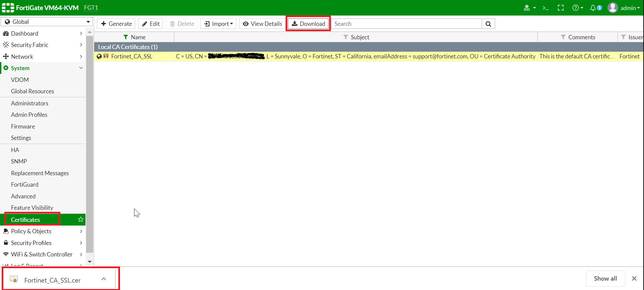Click View Details button

262,24
